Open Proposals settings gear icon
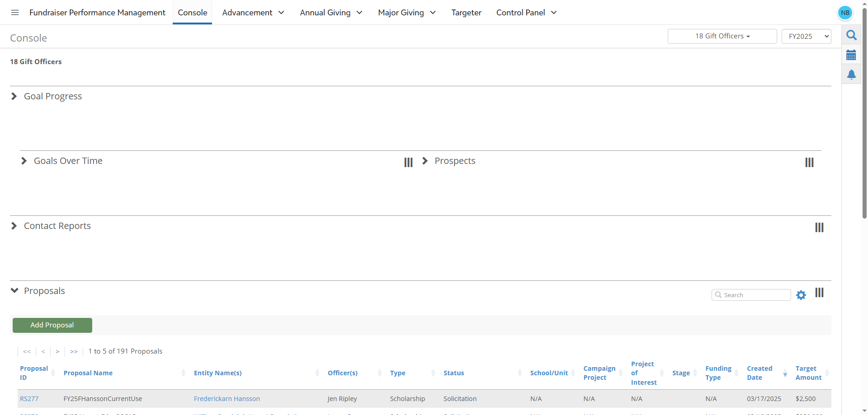This screenshot has height=415, width=868. 801,295
